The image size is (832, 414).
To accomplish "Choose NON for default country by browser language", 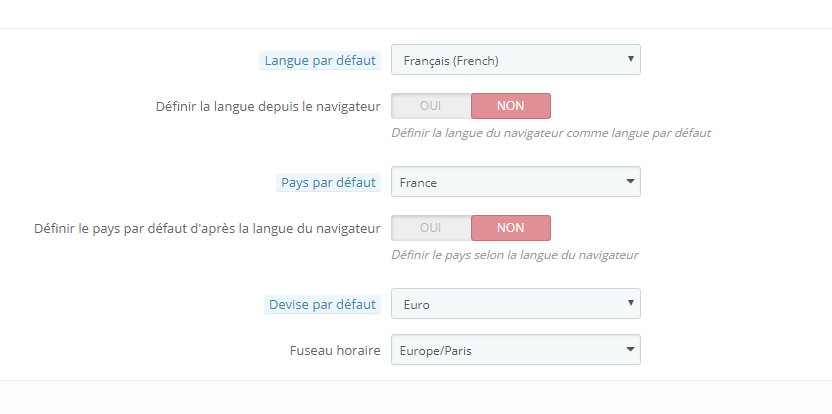I will click(510, 228).
